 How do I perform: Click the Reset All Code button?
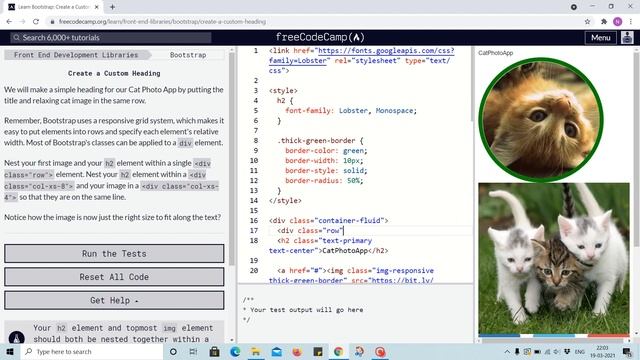click(x=114, y=277)
